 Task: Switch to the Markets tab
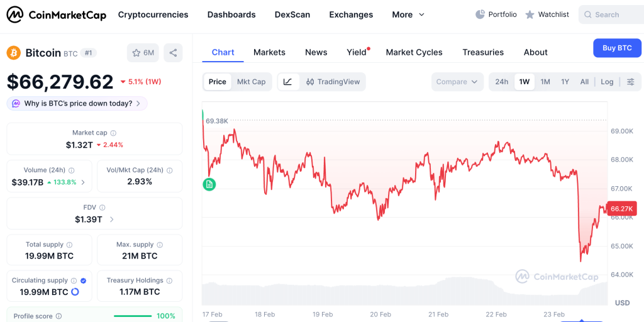[269, 52]
